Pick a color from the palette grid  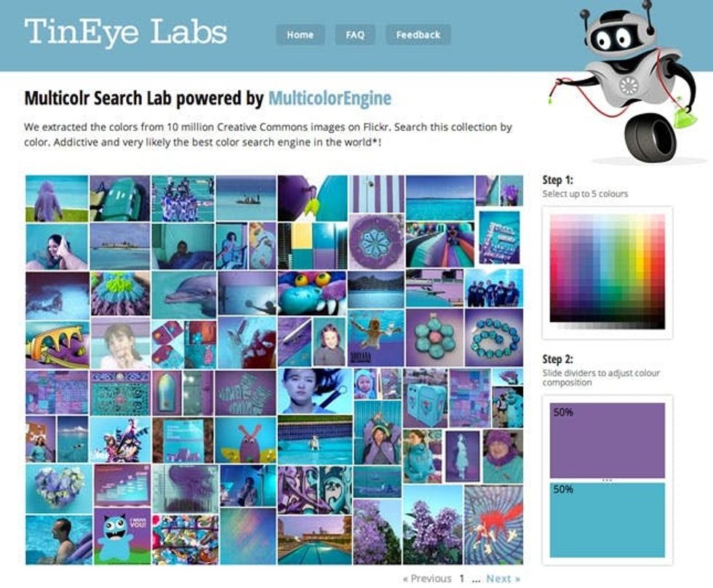(607, 271)
